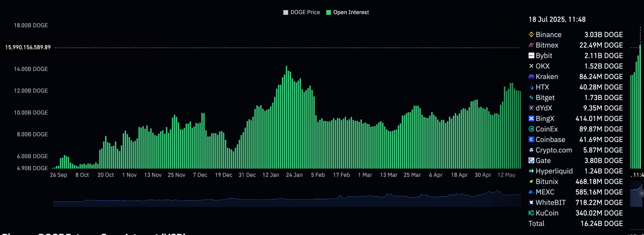Click Gate's 3.80B DOGE value
644x235 pixels.
pyautogui.click(x=604, y=160)
